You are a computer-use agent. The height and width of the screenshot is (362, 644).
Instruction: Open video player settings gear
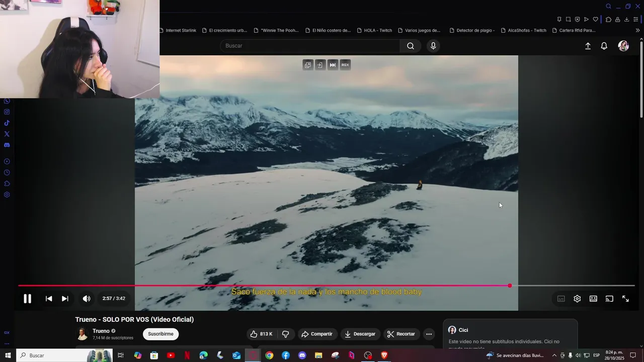577,299
